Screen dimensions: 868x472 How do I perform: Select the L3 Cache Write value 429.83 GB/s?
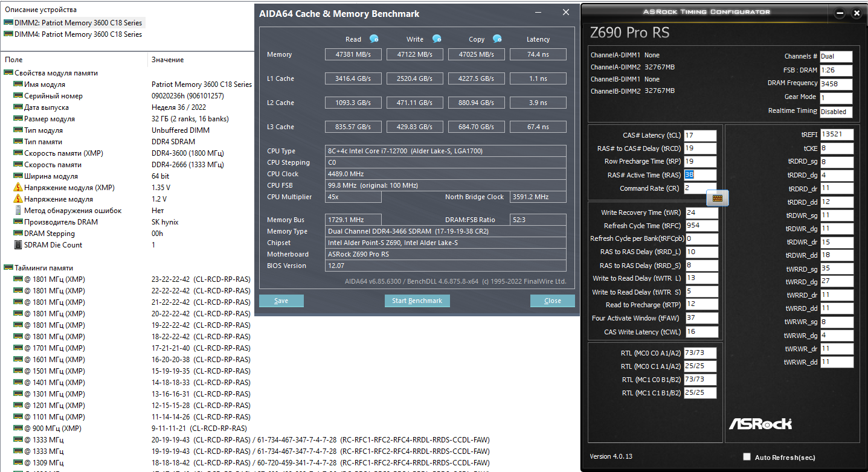pos(416,127)
